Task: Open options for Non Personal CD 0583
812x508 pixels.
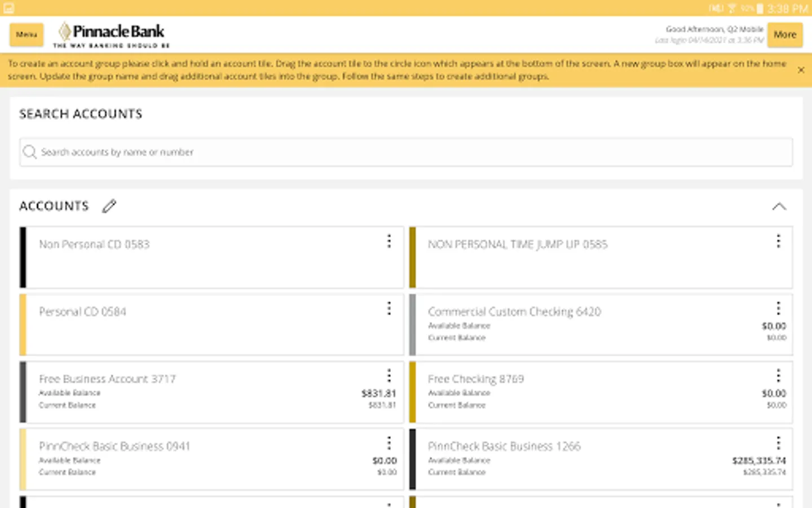Action: (x=389, y=242)
